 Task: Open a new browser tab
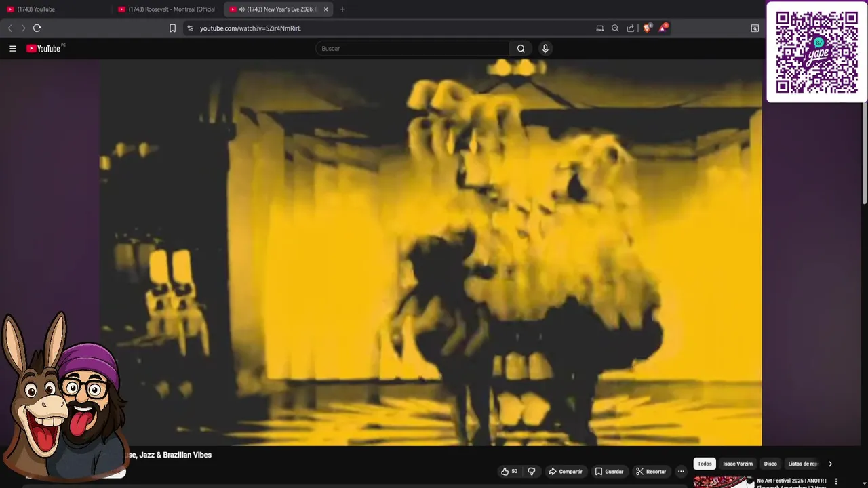pyautogui.click(x=342, y=9)
